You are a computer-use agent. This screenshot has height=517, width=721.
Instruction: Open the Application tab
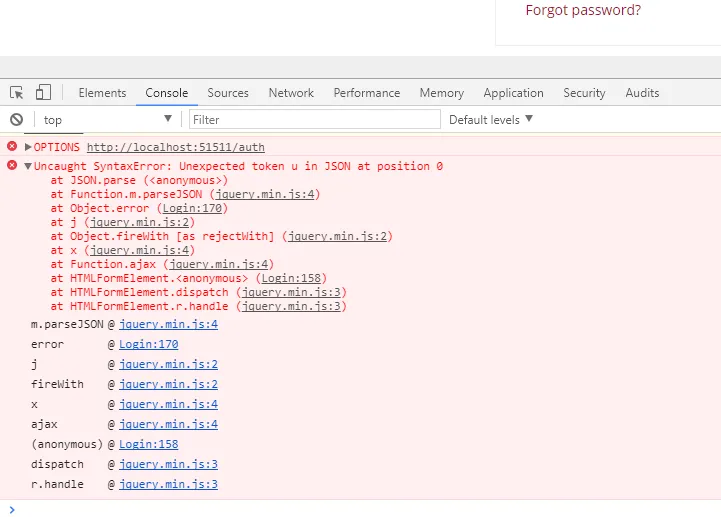pos(513,93)
